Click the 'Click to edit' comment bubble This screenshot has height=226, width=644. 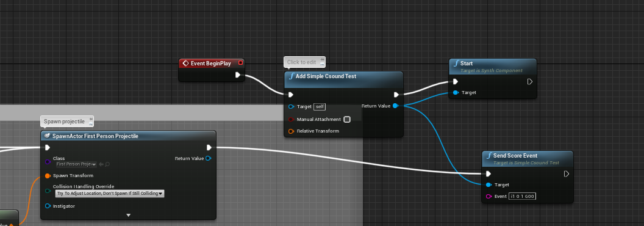304,62
